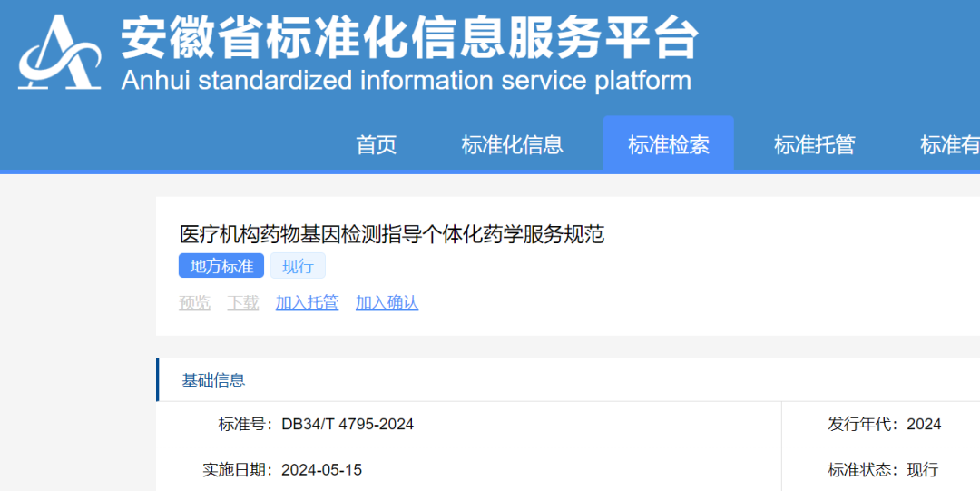Image resolution: width=980 pixels, height=491 pixels.
Task: Click the 安徽省标准化信息服务平台 site title
Action: tap(410, 36)
